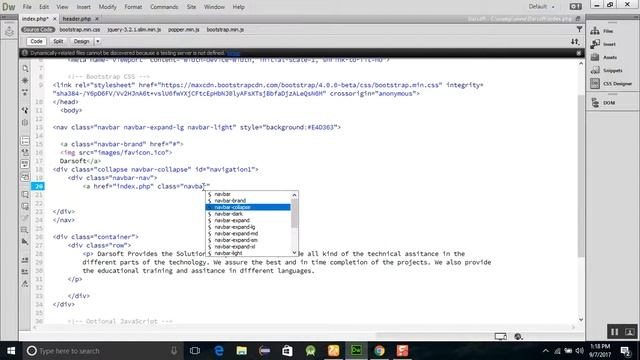The height and width of the screenshot is (360, 640).
Task: Open the Snippets panel icon
Action: tap(595, 70)
